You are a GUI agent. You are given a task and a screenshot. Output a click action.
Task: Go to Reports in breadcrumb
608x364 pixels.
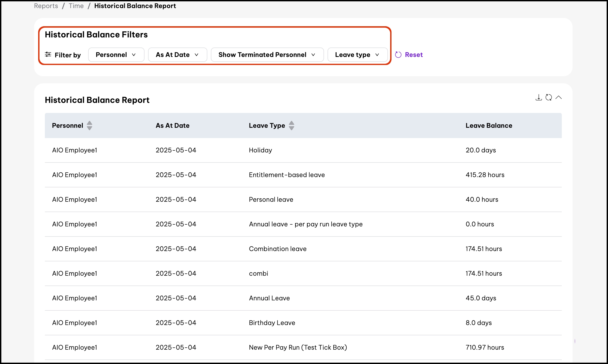pyautogui.click(x=46, y=6)
